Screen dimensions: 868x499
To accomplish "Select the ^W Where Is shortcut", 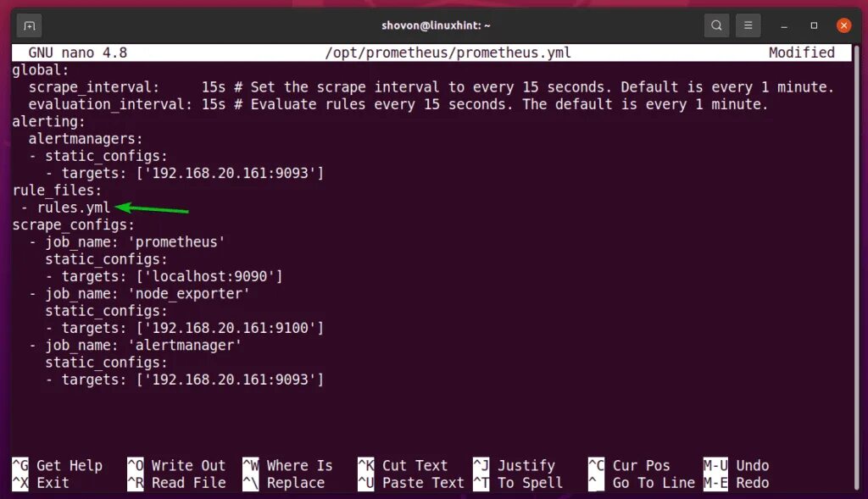I will (x=288, y=466).
